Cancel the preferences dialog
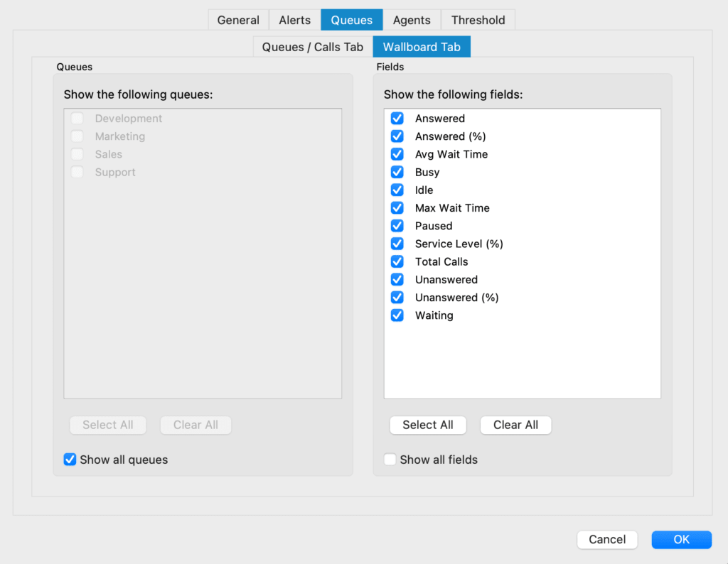The image size is (728, 564). pos(607,539)
